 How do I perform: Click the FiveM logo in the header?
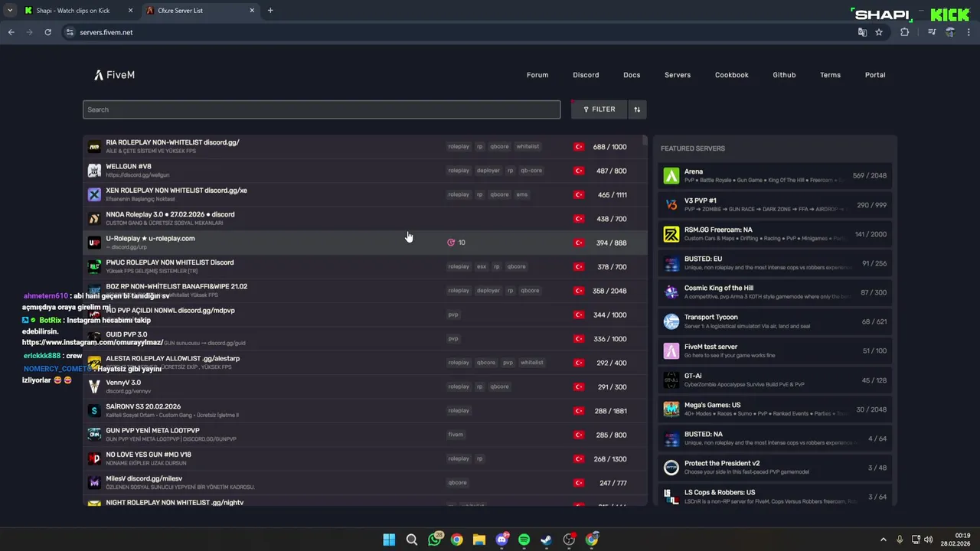[x=114, y=75]
